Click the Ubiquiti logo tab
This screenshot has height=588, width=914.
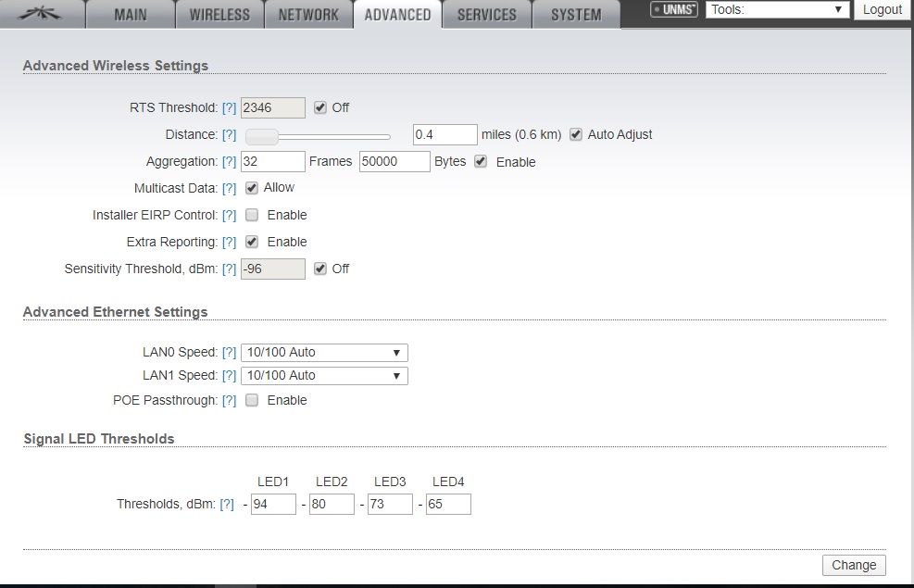(42, 14)
